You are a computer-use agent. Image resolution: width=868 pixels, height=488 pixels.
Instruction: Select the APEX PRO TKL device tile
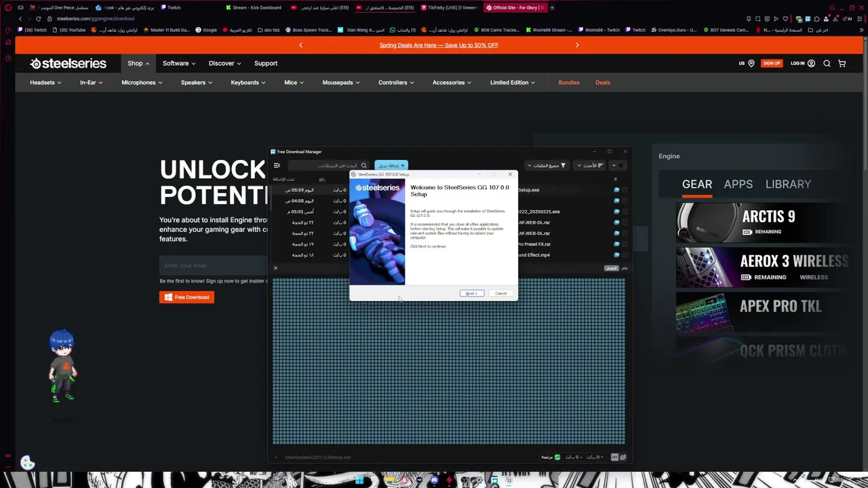pos(762,312)
